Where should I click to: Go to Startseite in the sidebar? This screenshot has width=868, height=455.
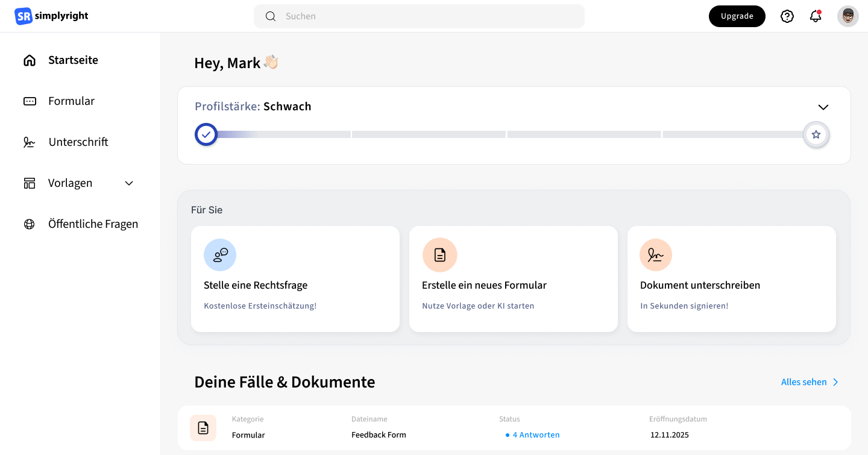[x=73, y=60]
